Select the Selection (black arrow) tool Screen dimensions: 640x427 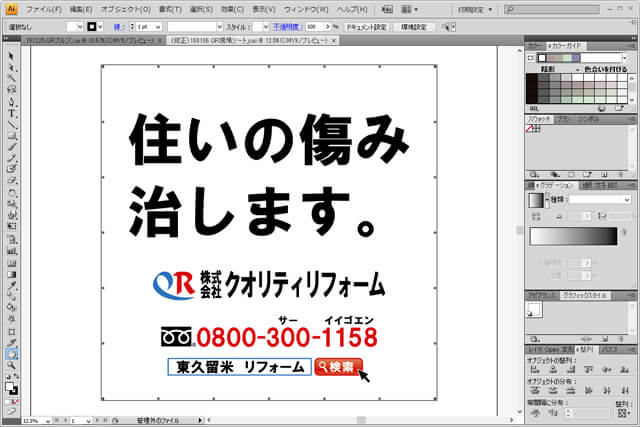coord(11,56)
